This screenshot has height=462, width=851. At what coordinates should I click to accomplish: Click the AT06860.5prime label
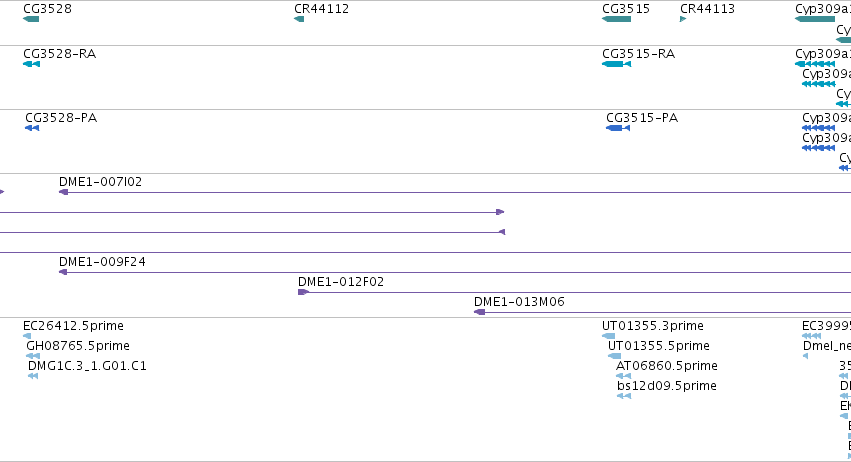(667, 366)
